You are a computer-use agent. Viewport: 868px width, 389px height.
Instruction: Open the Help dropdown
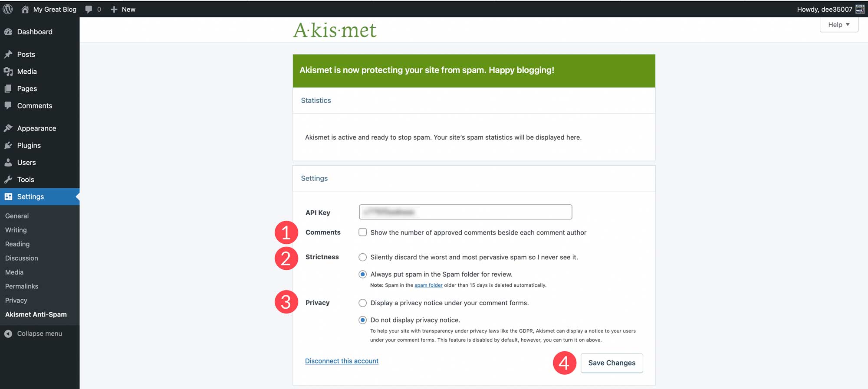tap(838, 24)
